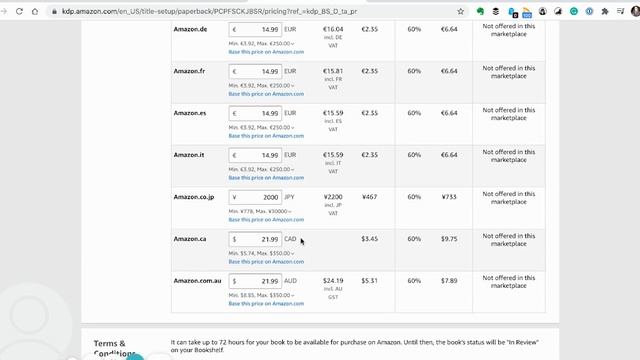
Task: Reload the page with the refresh icon
Action: click(x=19, y=11)
